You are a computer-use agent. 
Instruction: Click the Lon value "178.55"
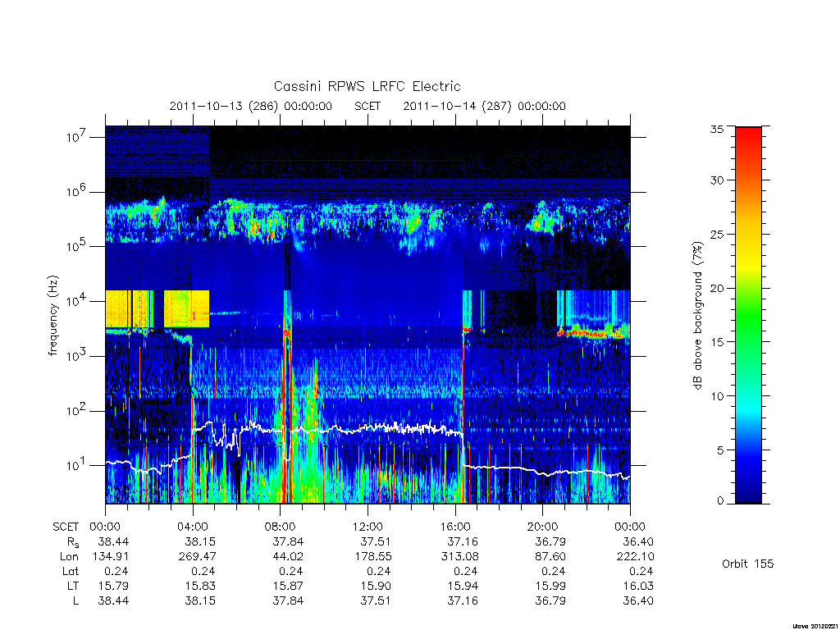(x=373, y=557)
